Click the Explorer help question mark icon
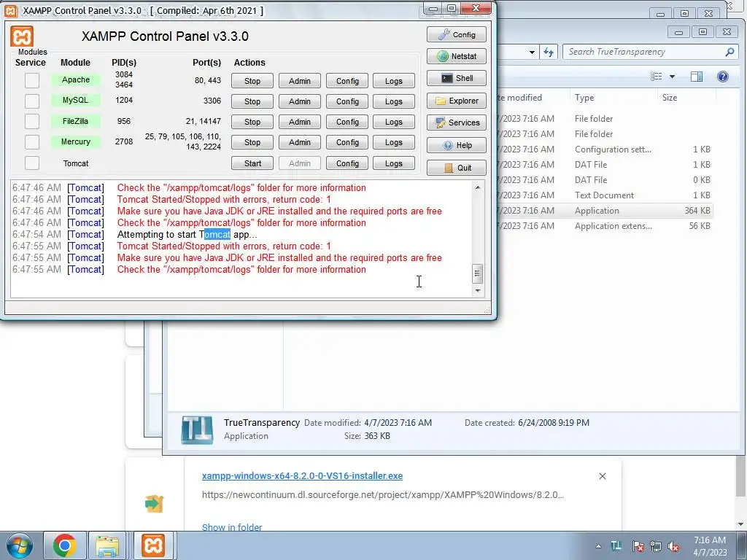 [x=723, y=76]
